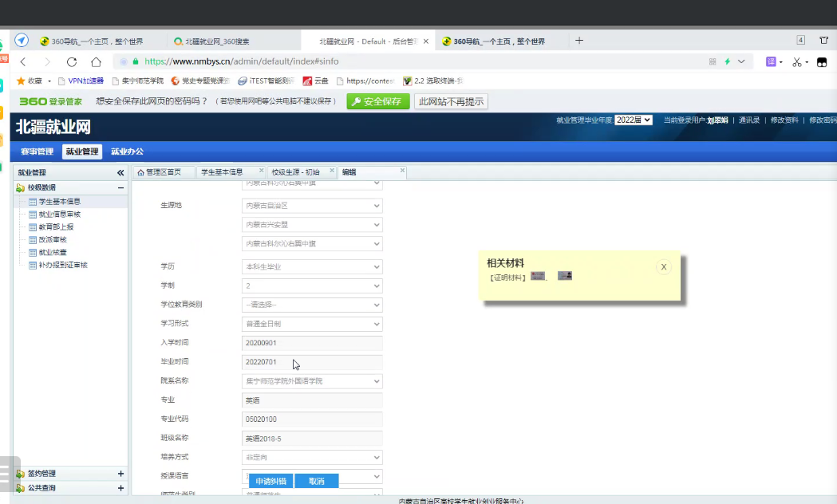
Task: Open a new browser tab with plus icon
Action: tap(579, 41)
